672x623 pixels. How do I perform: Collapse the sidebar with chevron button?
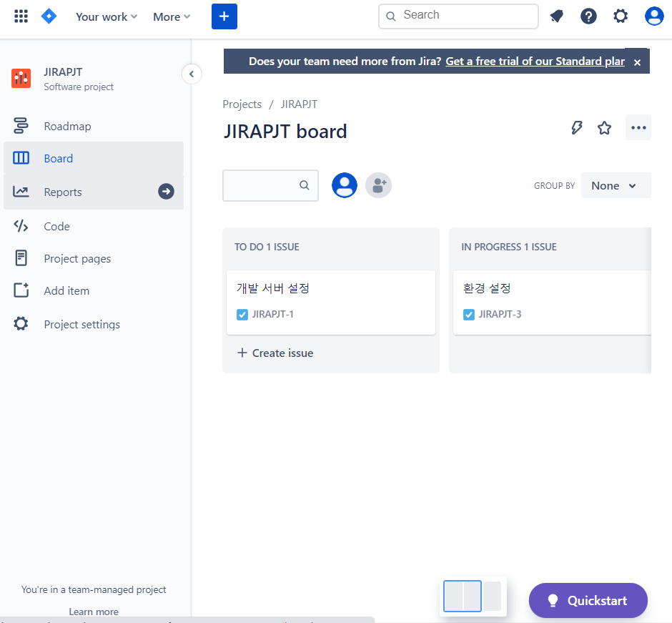point(192,74)
